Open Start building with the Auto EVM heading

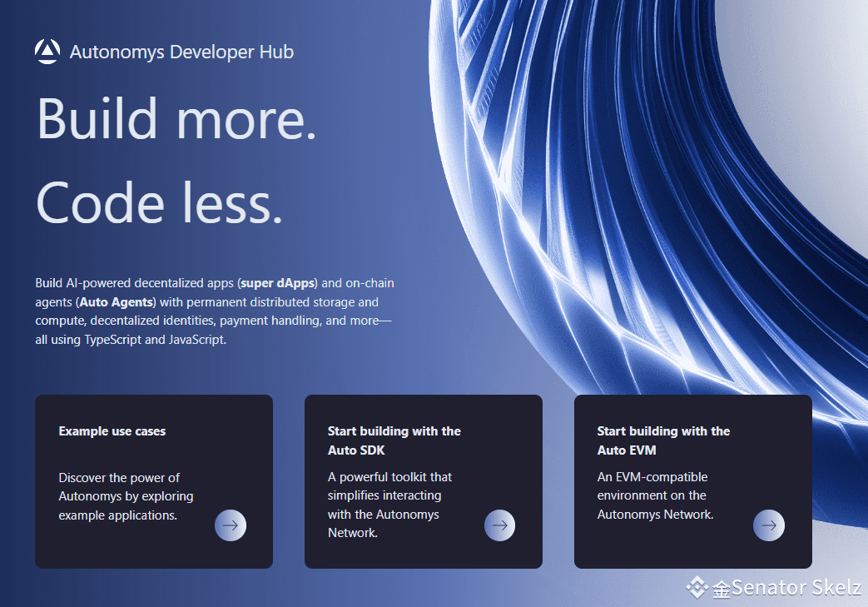[663, 440]
